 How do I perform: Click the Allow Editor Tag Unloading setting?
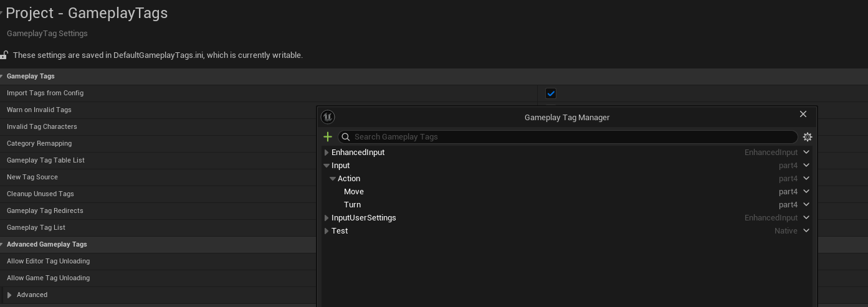pos(48,262)
